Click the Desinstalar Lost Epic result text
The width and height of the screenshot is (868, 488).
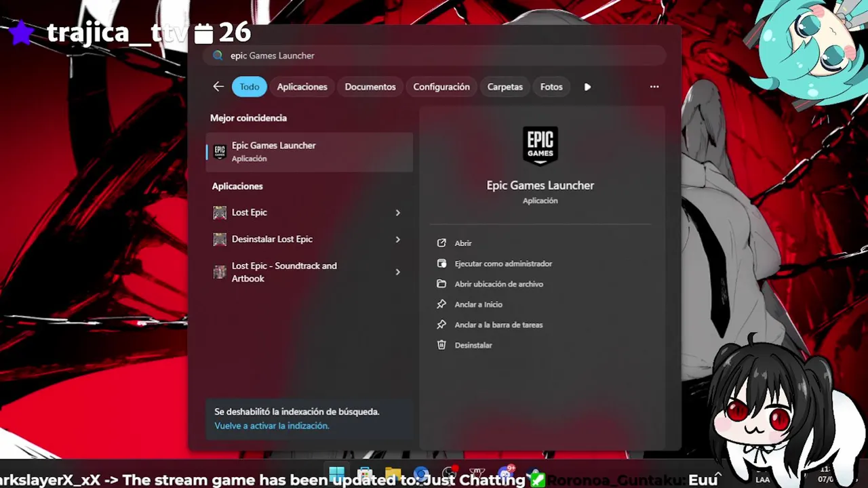pyautogui.click(x=272, y=239)
